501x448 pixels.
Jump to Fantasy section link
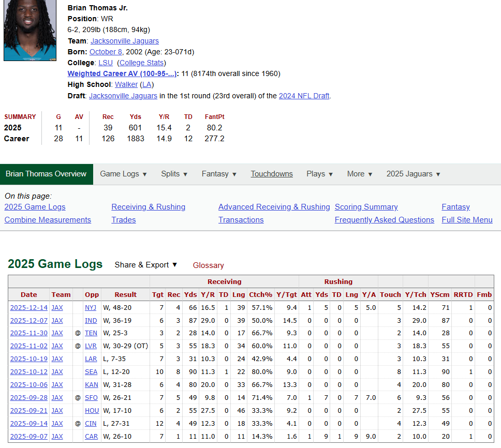[455, 207]
